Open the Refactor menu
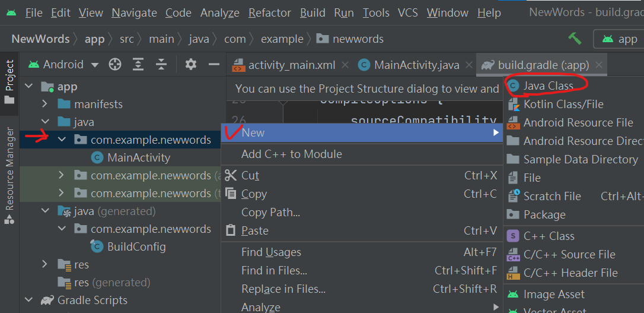Screen dimensions: 644x313 click(x=270, y=12)
